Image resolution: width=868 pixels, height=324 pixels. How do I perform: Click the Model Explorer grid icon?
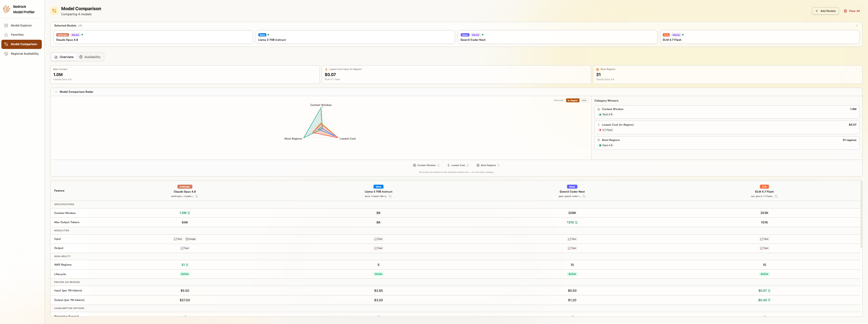6,25
